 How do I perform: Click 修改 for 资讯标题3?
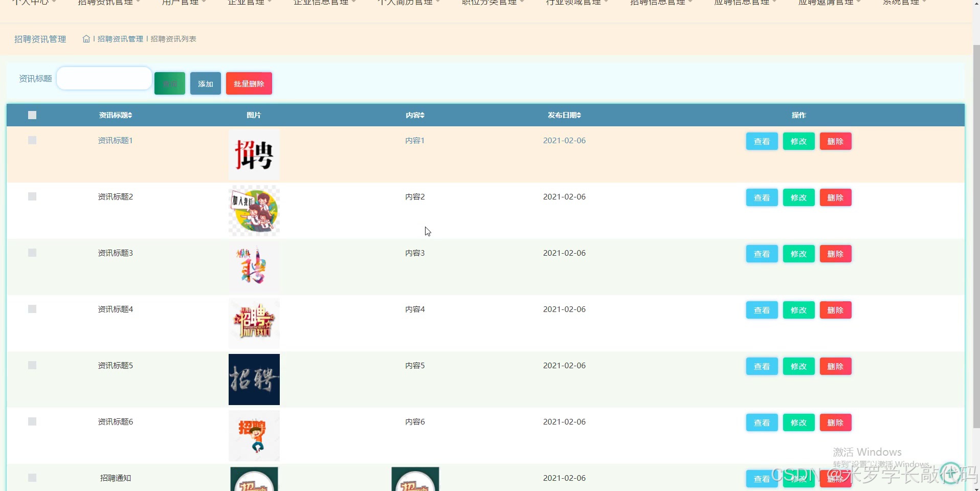tap(799, 254)
